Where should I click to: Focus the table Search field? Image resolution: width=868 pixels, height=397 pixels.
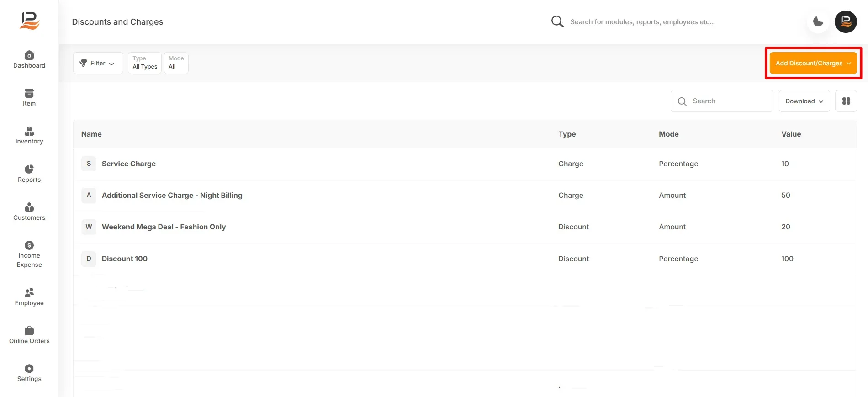coord(722,101)
